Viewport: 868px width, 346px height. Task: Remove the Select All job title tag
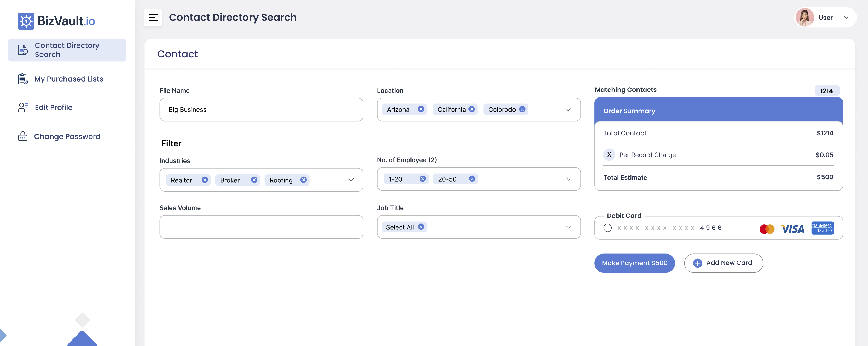[x=420, y=227]
